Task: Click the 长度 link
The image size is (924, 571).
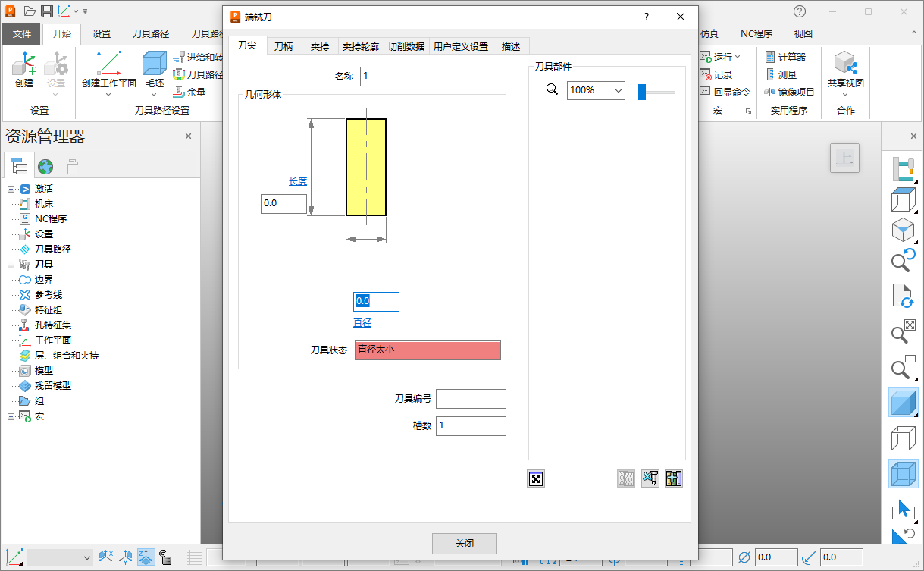Action: pyautogui.click(x=298, y=181)
